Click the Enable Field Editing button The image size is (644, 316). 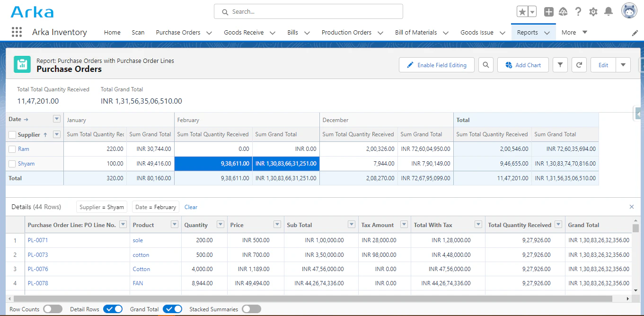pyautogui.click(x=436, y=64)
